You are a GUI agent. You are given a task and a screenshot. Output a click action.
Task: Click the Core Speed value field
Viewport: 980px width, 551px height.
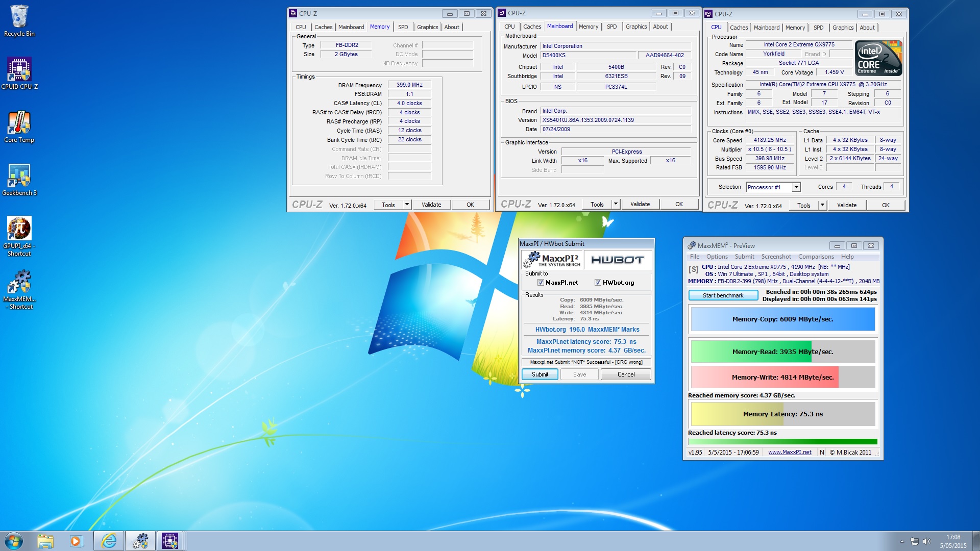pos(770,140)
